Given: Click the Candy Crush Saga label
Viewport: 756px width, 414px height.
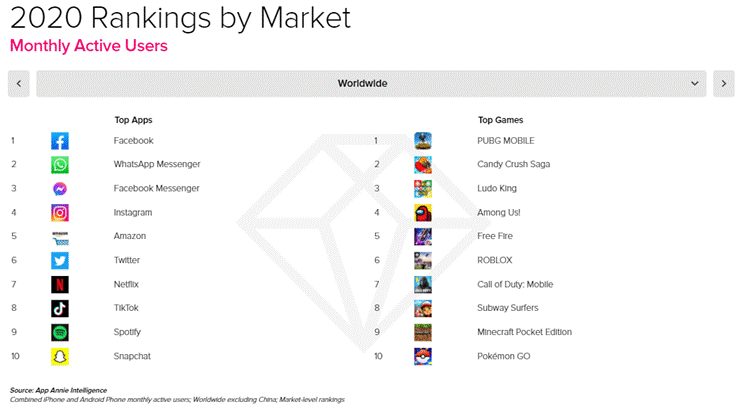Looking at the screenshot, I should [x=513, y=164].
